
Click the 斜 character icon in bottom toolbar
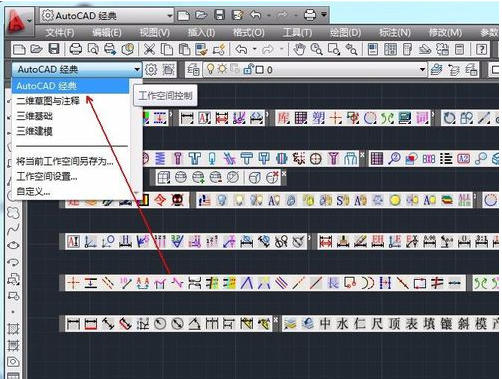click(x=464, y=324)
